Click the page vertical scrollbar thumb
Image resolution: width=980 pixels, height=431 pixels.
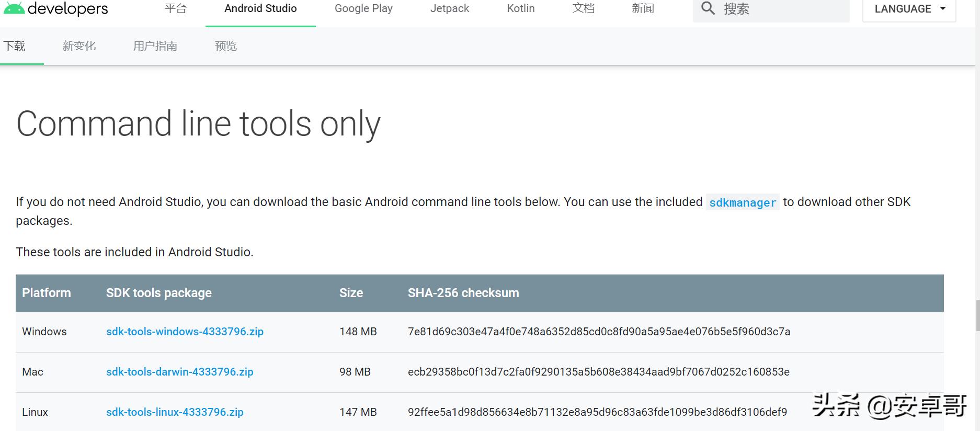point(977,315)
